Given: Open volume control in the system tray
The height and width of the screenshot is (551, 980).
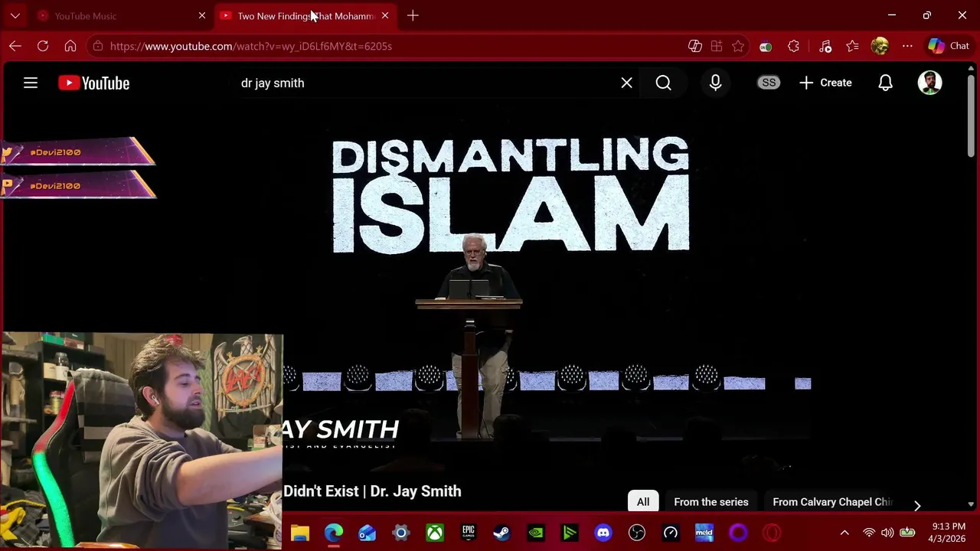Looking at the screenshot, I should (887, 533).
